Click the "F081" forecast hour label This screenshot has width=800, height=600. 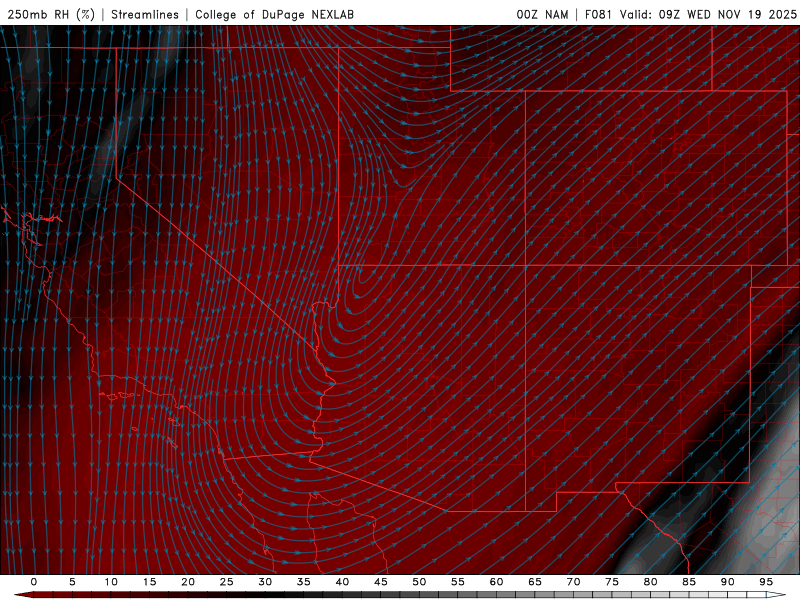coord(598,14)
